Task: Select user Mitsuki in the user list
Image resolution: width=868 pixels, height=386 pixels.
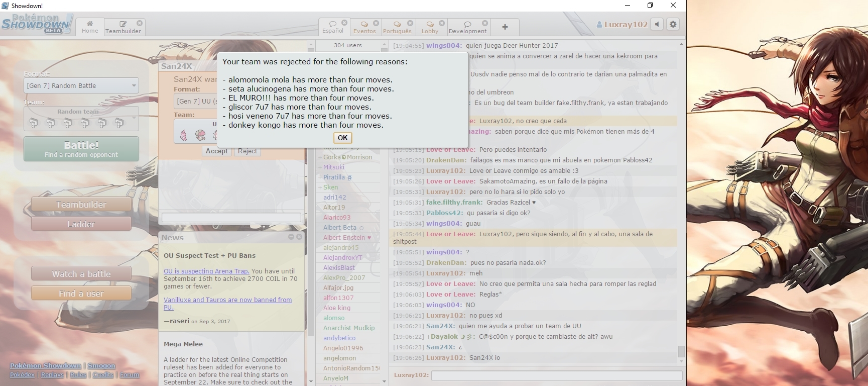Action: click(334, 167)
